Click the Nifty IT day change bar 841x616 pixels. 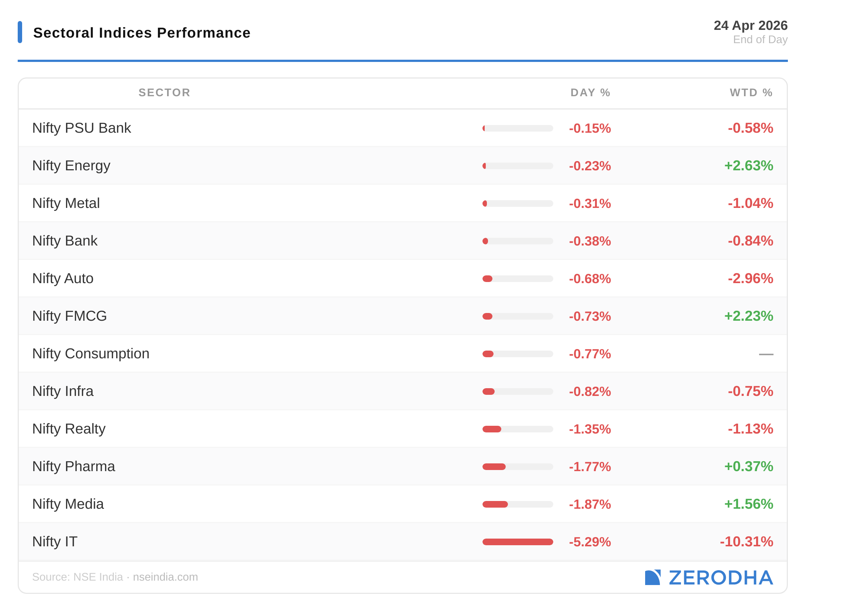coord(518,542)
